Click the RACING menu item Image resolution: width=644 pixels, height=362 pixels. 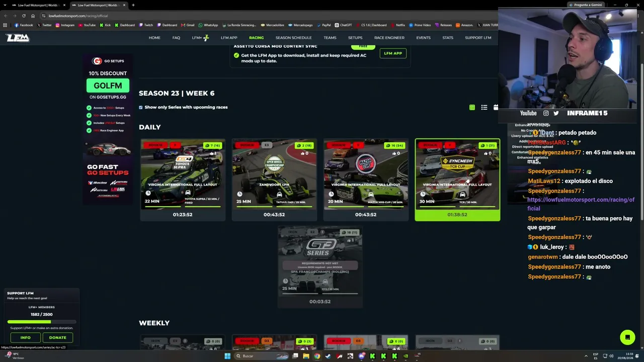click(x=256, y=38)
